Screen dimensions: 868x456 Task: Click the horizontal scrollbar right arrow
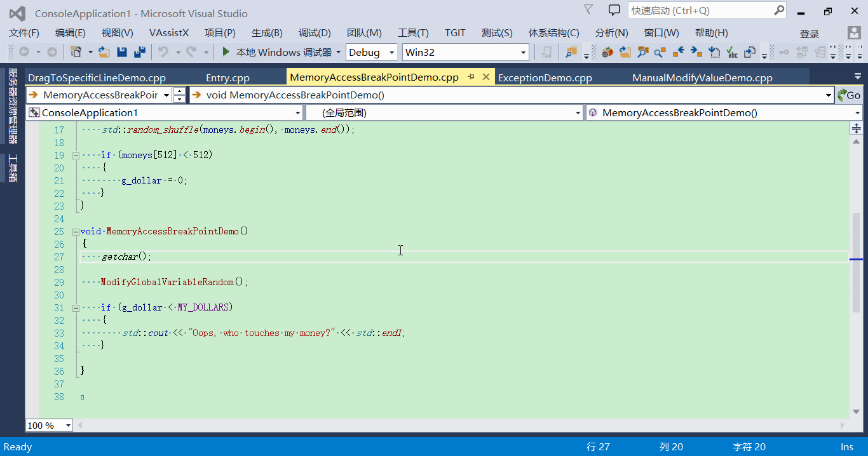point(844,426)
